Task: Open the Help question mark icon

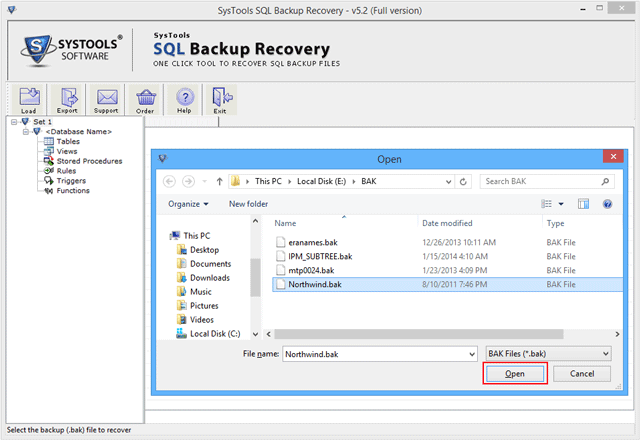Action: click(x=184, y=100)
